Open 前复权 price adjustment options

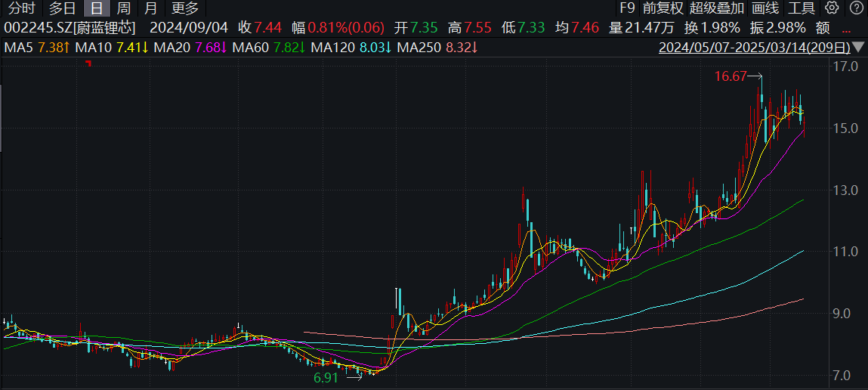(663, 8)
